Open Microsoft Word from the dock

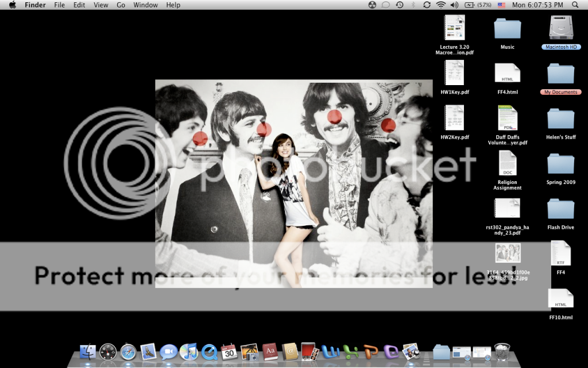coord(330,351)
